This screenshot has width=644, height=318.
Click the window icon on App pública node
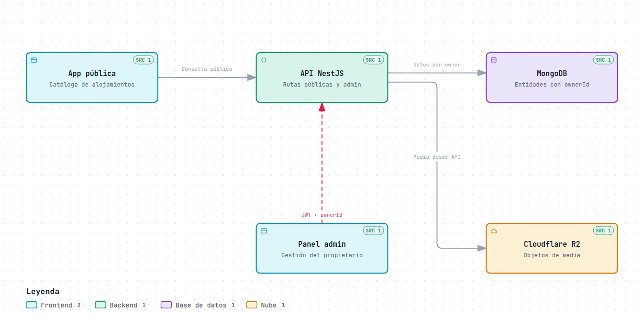coord(34,60)
